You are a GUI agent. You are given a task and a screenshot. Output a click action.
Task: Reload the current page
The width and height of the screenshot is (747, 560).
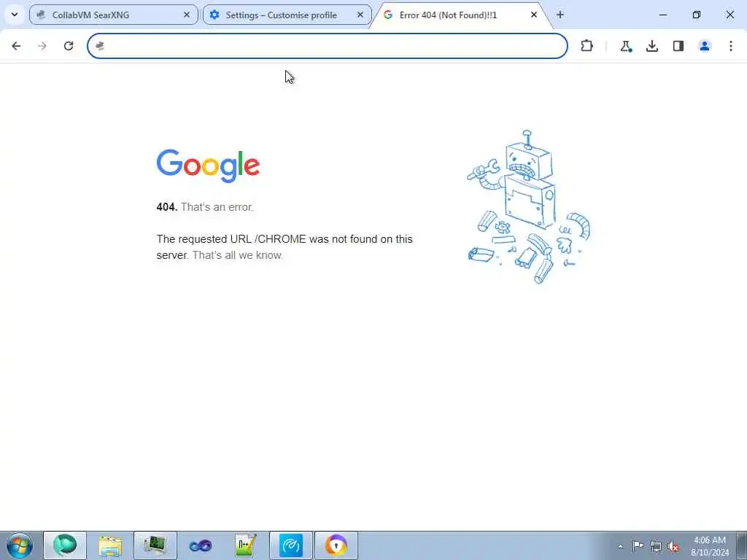pyautogui.click(x=69, y=46)
